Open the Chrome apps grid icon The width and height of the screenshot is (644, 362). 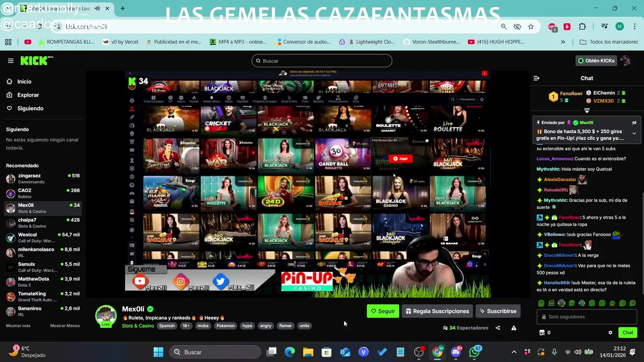[8, 42]
